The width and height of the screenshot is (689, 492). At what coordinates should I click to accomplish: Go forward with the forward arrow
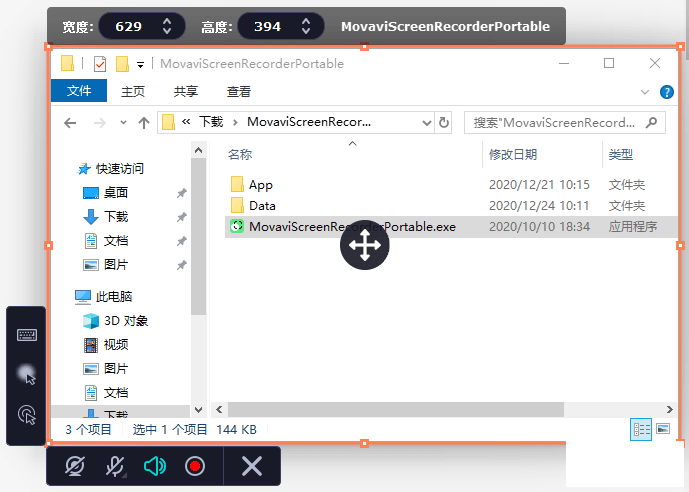[100, 123]
